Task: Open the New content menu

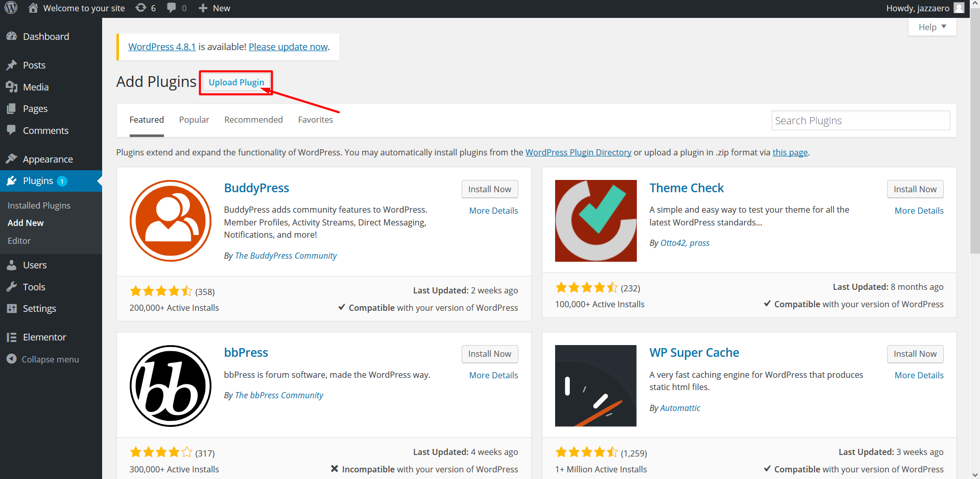Action: (214, 8)
